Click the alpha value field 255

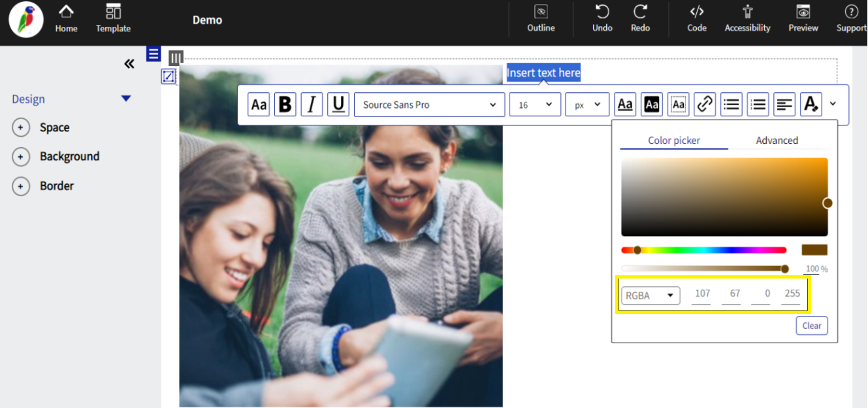pos(791,294)
